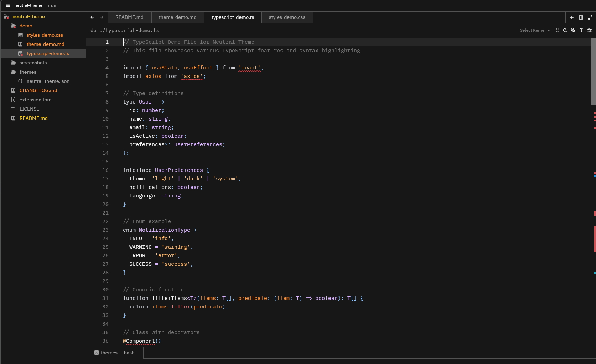Click the REPL refresh icon in editor toolbar
Screen dimensions: 596x364
558,30
